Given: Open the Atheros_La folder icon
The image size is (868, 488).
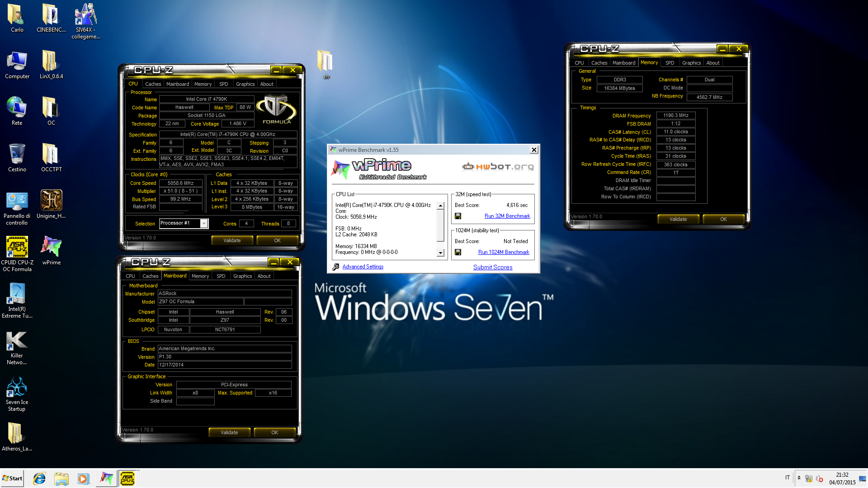Looking at the screenshot, I should point(17,437).
